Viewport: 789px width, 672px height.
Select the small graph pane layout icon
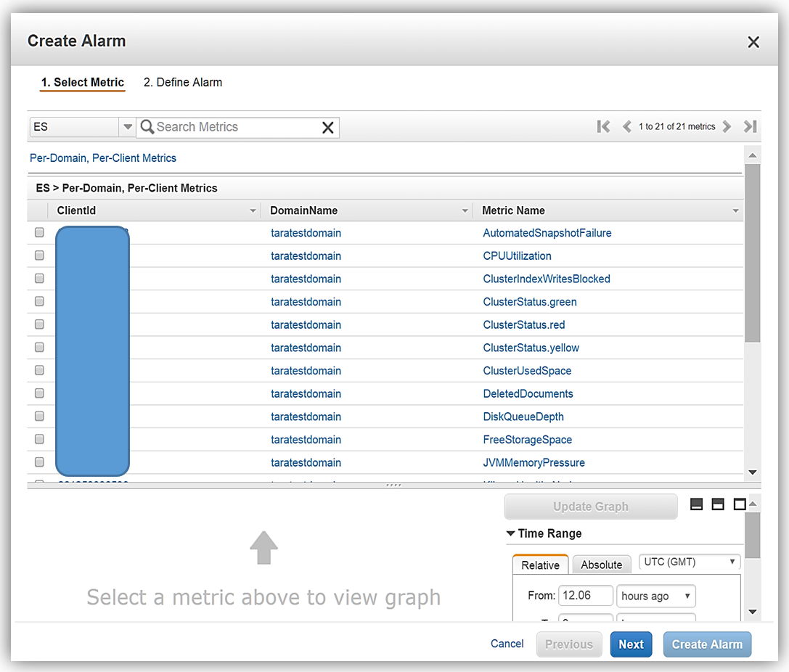click(x=696, y=504)
